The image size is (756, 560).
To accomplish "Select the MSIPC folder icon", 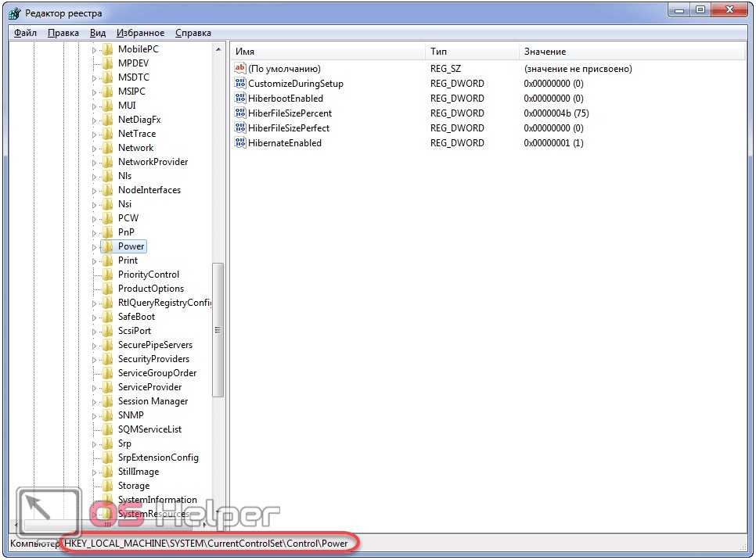I will pyautogui.click(x=108, y=91).
